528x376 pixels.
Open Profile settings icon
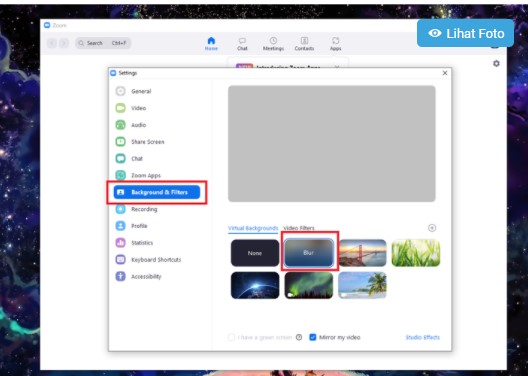[120, 226]
